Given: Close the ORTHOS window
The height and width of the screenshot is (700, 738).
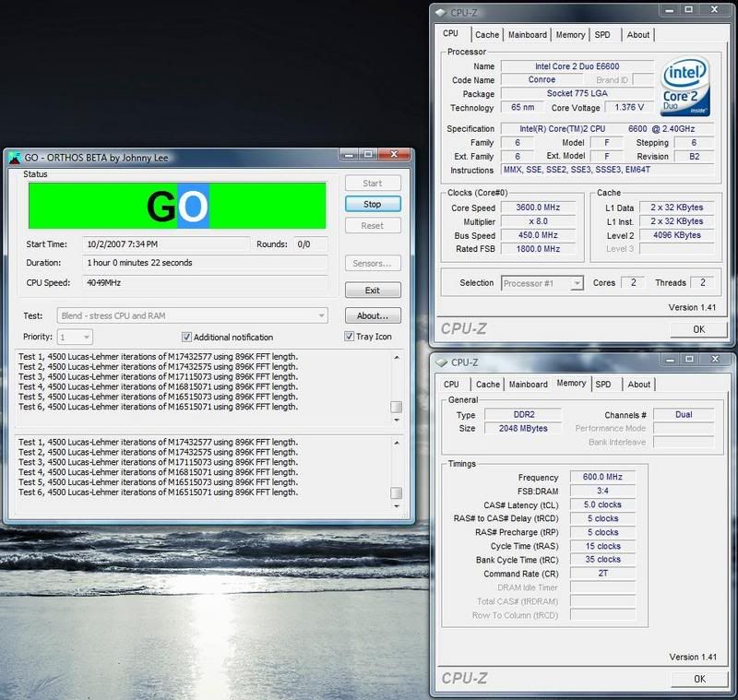Looking at the screenshot, I should pos(394,154).
